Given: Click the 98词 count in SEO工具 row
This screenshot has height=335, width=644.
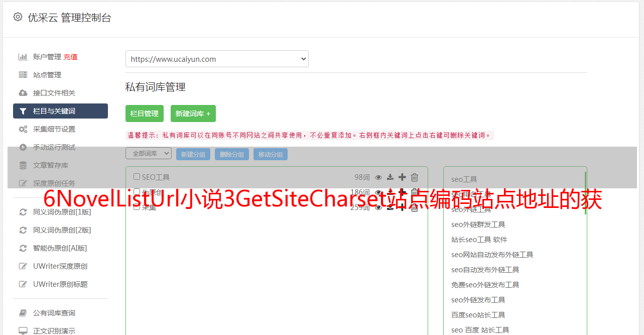Looking at the screenshot, I should click(362, 177).
